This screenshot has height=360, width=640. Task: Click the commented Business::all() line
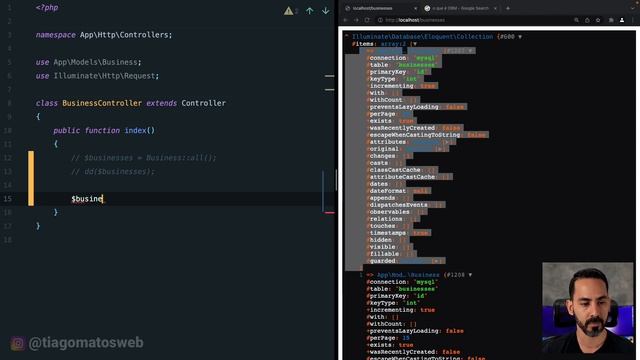click(144, 158)
